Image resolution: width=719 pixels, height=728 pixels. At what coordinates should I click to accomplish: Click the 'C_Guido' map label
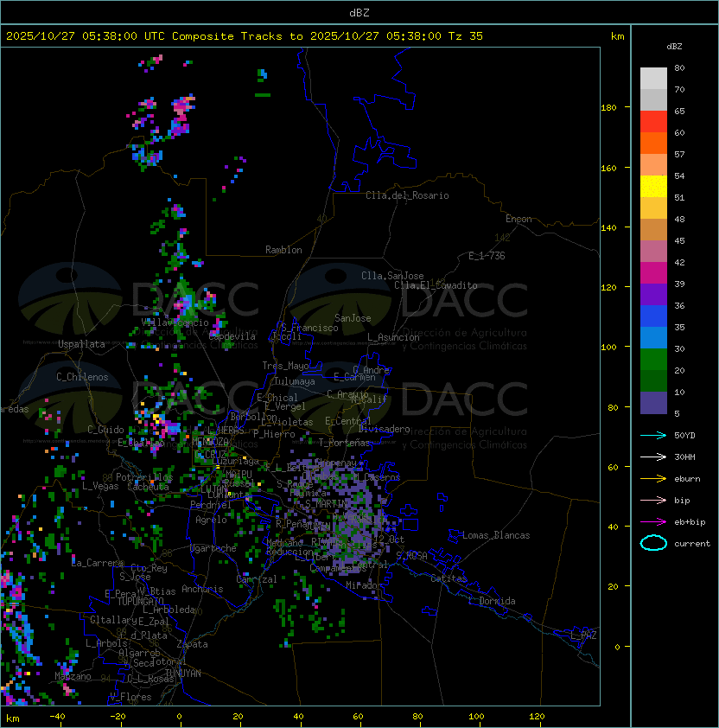(105, 430)
